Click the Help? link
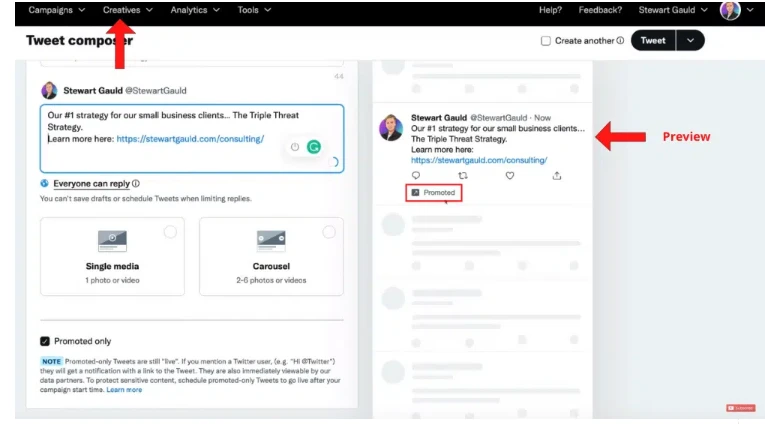The height and width of the screenshot is (424, 765). [x=550, y=10]
